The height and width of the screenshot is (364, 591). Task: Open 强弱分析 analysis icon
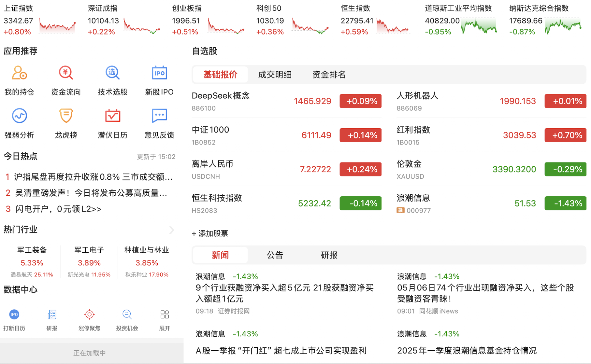19,116
